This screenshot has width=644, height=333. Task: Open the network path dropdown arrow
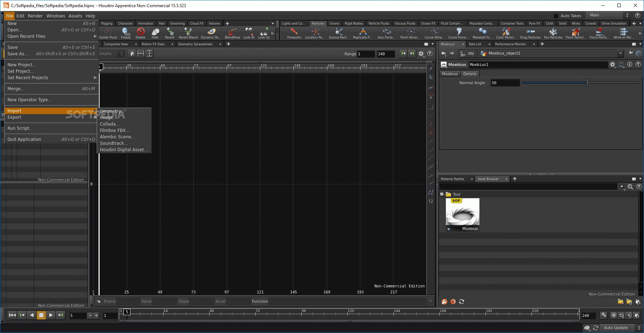pos(620,53)
